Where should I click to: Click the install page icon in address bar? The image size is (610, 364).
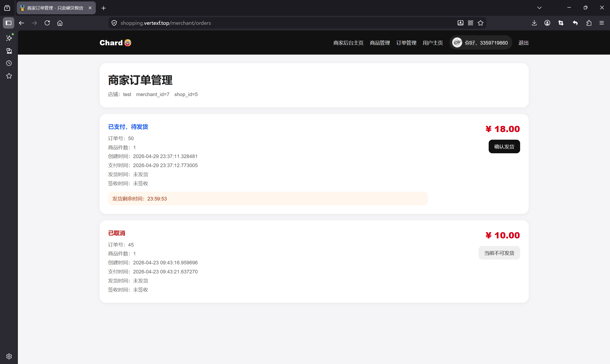point(460,23)
